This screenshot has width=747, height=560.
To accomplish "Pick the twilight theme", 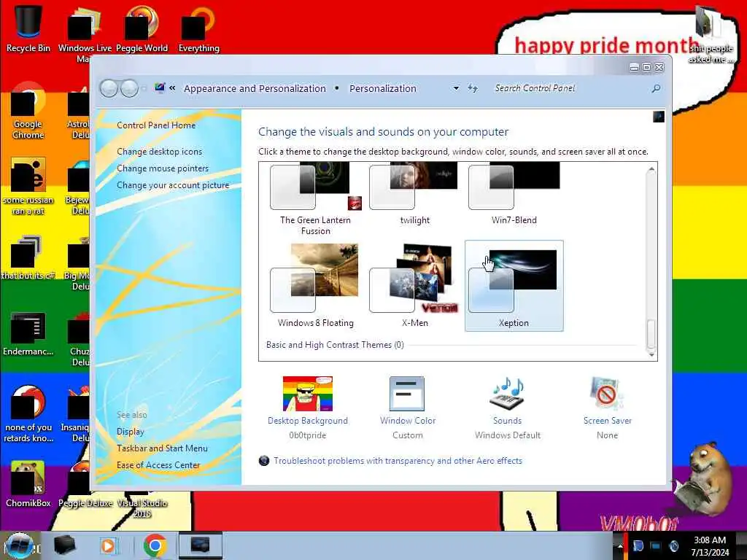I will click(414, 194).
